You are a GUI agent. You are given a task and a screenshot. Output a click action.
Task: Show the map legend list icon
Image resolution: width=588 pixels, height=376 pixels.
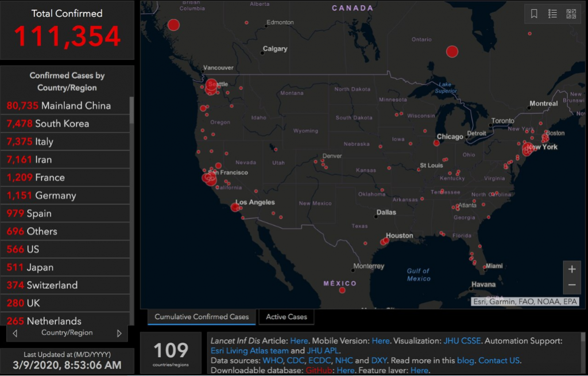click(x=552, y=14)
